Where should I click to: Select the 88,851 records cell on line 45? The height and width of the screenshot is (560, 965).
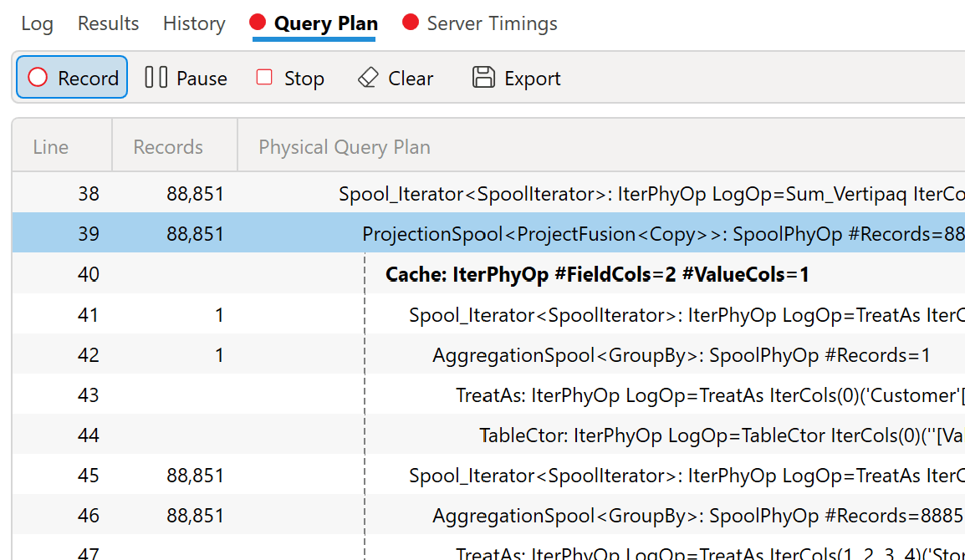[x=195, y=475]
